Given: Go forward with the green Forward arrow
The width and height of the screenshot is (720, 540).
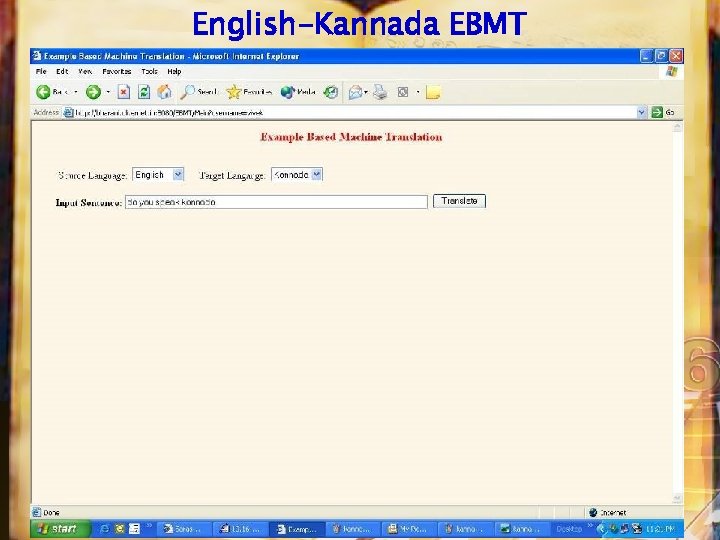Looking at the screenshot, I should point(93,92).
